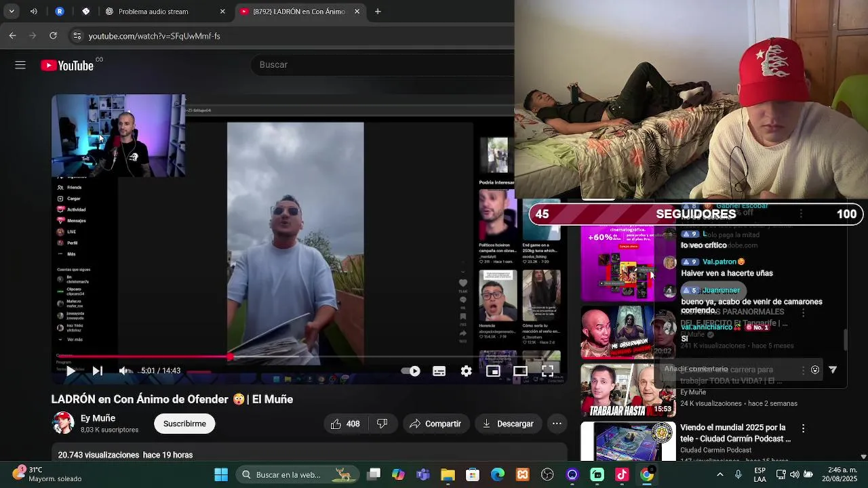Select the youtube.com address bar URL
This screenshot has width=868, height=488.
pos(154,36)
